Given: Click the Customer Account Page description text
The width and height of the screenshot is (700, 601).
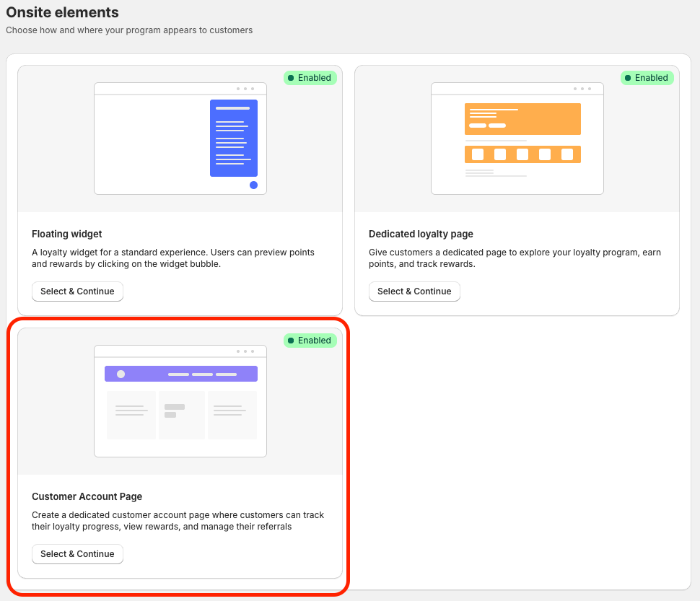Looking at the screenshot, I should tap(178, 521).
